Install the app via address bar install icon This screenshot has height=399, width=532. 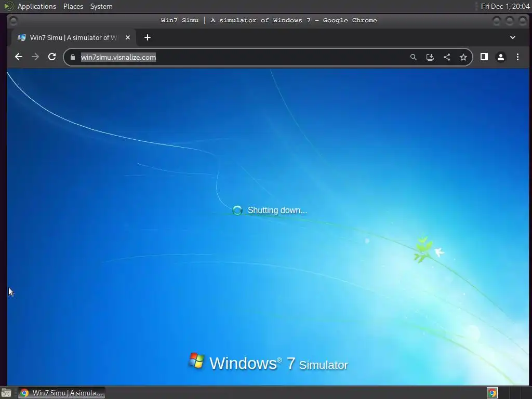tap(430, 57)
